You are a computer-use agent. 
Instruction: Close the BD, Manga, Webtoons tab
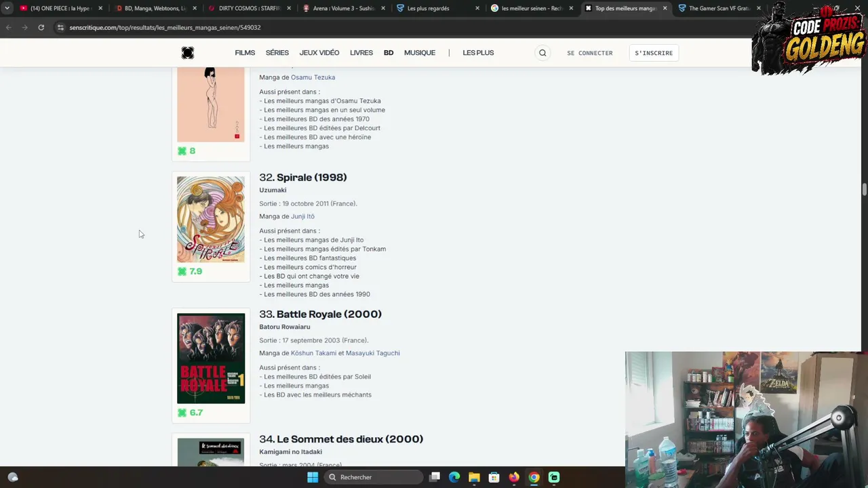pos(195,8)
